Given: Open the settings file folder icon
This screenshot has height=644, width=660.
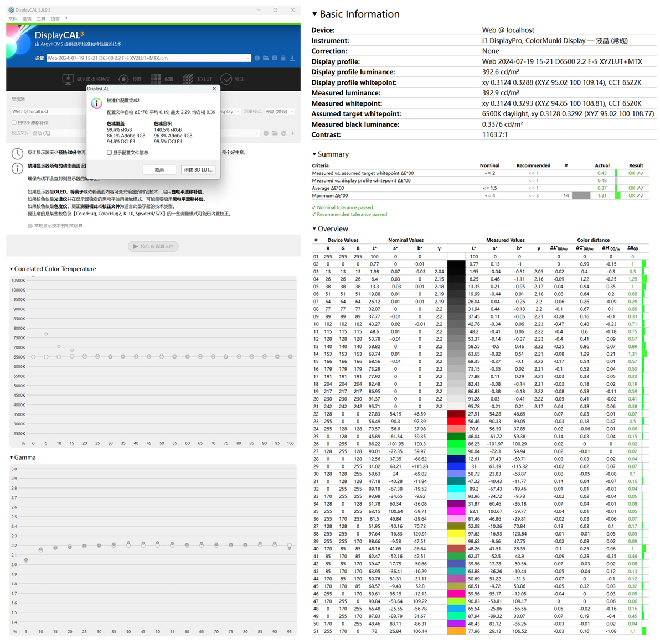Looking at the screenshot, I should click(266, 58).
